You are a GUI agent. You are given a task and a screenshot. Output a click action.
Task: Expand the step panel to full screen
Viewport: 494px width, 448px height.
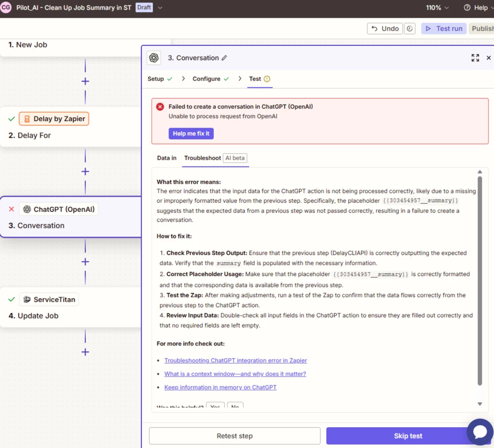(x=475, y=58)
